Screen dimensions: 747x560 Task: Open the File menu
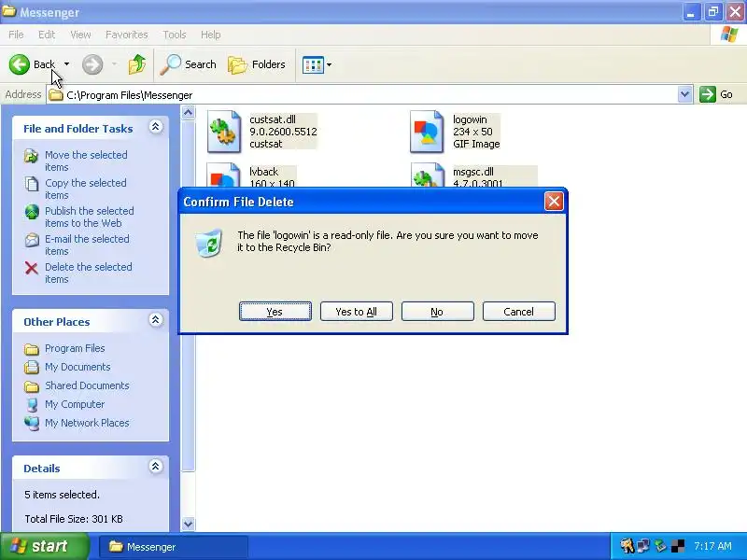click(x=16, y=35)
